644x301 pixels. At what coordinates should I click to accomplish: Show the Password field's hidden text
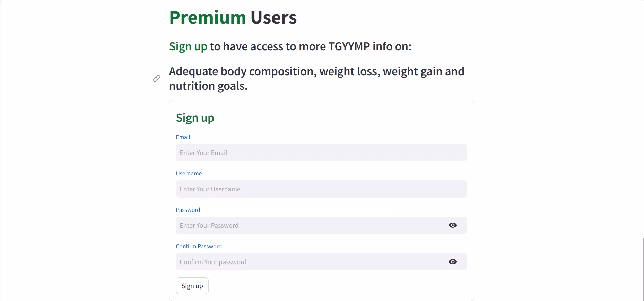point(453,225)
